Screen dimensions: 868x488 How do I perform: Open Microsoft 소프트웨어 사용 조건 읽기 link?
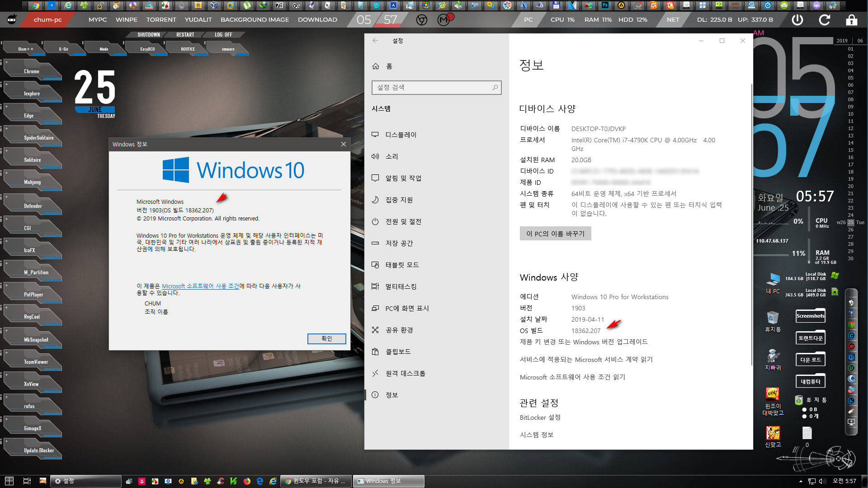(x=572, y=377)
